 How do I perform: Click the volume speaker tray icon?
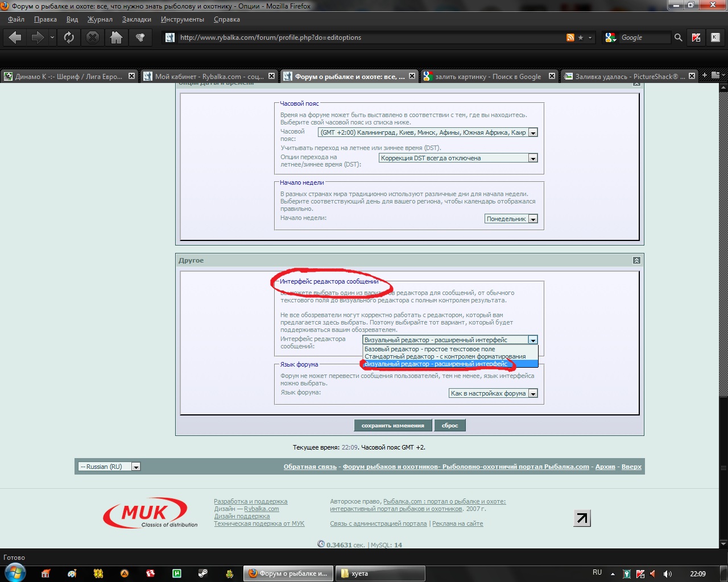click(667, 573)
